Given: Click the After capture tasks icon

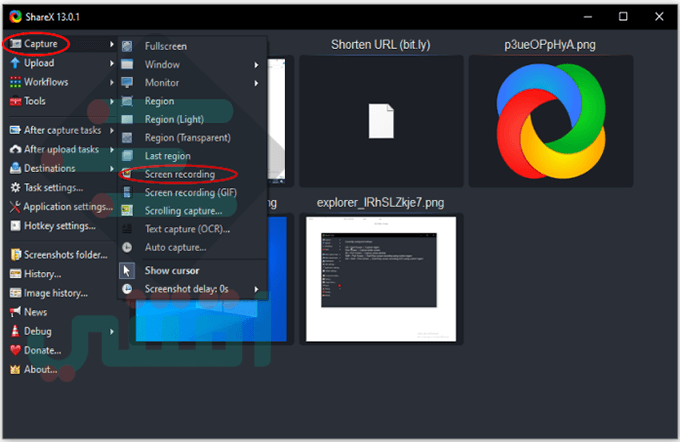Looking at the screenshot, I should (15, 130).
